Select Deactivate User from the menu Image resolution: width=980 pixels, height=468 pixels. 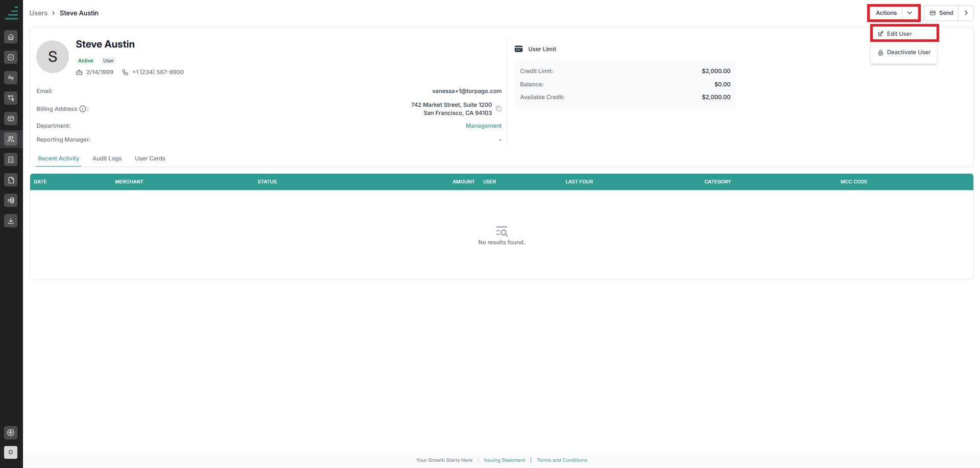pos(904,52)
